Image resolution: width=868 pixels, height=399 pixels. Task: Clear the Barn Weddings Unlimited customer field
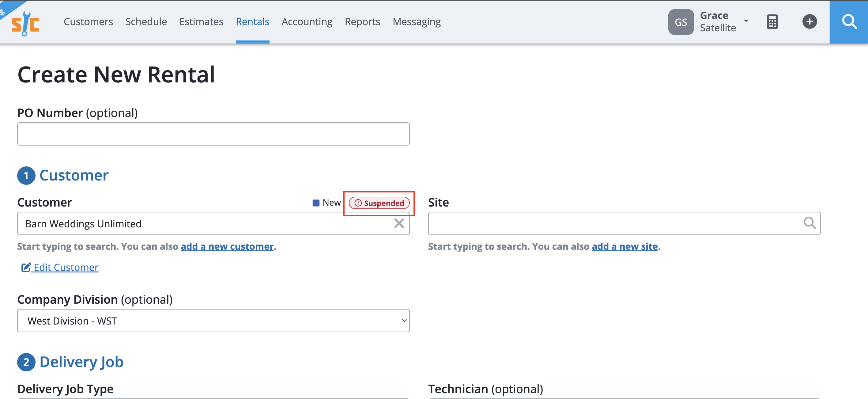399,223
